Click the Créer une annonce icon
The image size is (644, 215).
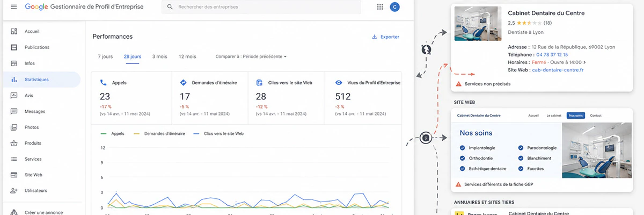14,212
